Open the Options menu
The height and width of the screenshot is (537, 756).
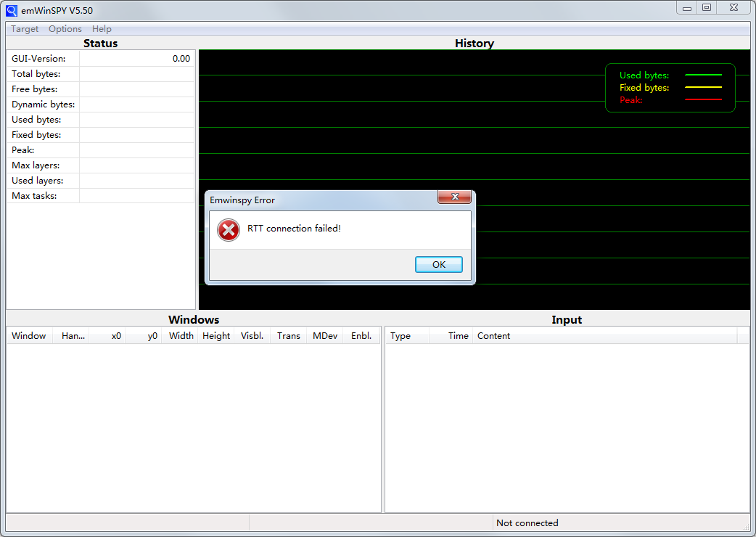[65, 29]
